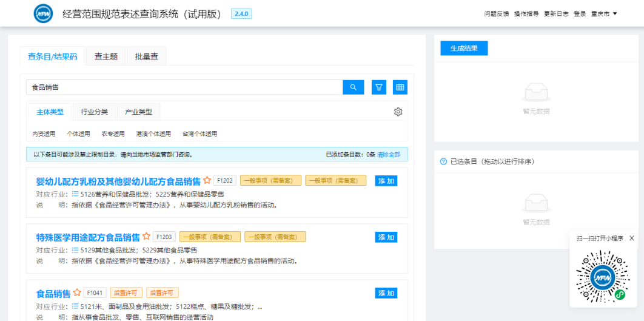Screen dimensions: 644x321
Task: Switch to table grid view icon
Action: (x=400, y=87)
